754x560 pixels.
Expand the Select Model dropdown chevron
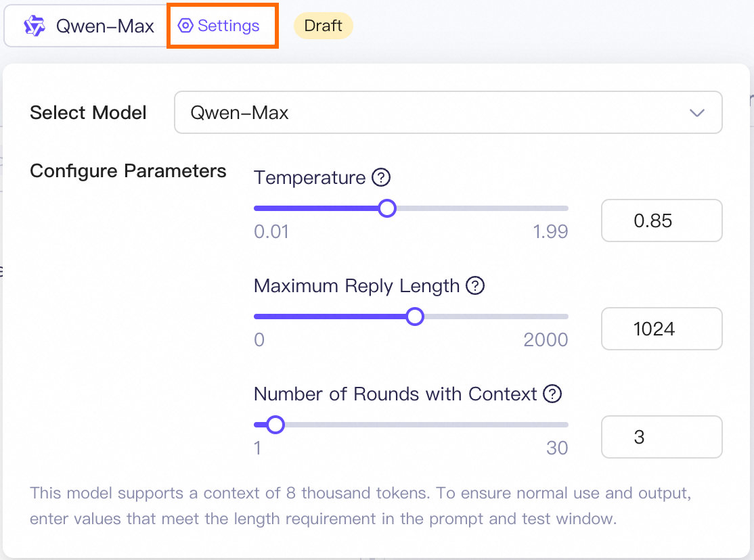tap(697, 112)
